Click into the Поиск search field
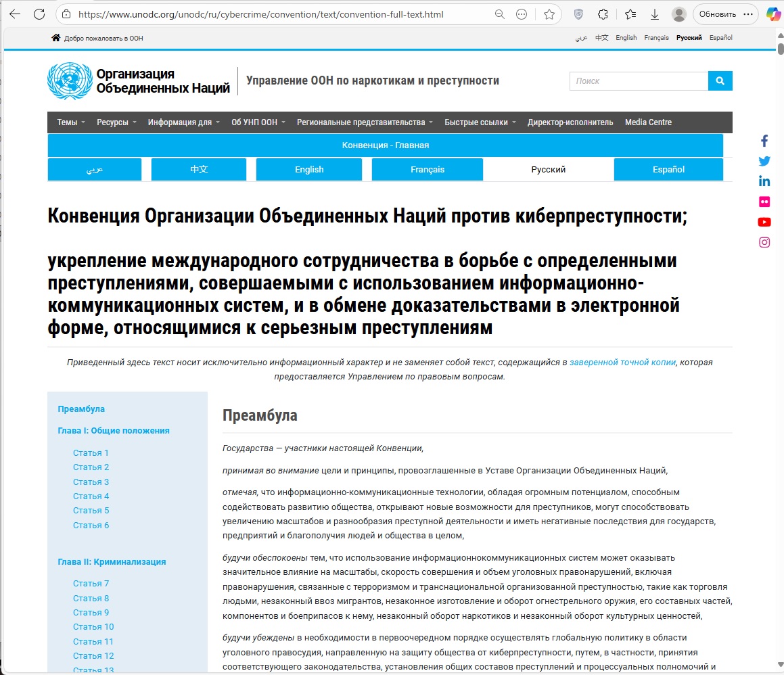The width and height of the screenshot is (784, 675). 639,81
